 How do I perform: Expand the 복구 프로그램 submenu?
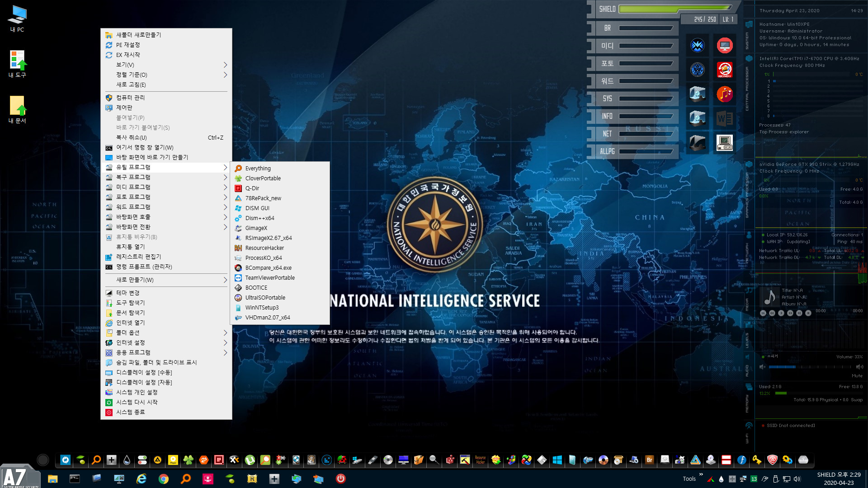[x=166, y=177]
